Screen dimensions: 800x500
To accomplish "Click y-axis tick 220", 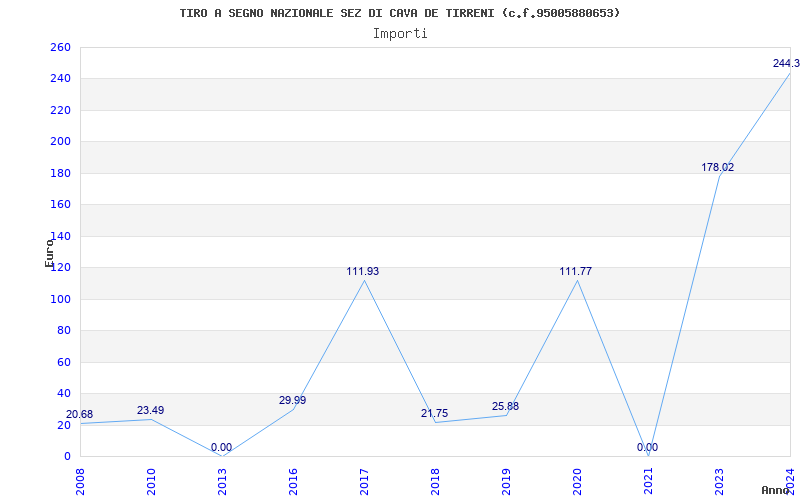I will coord(60,110).
